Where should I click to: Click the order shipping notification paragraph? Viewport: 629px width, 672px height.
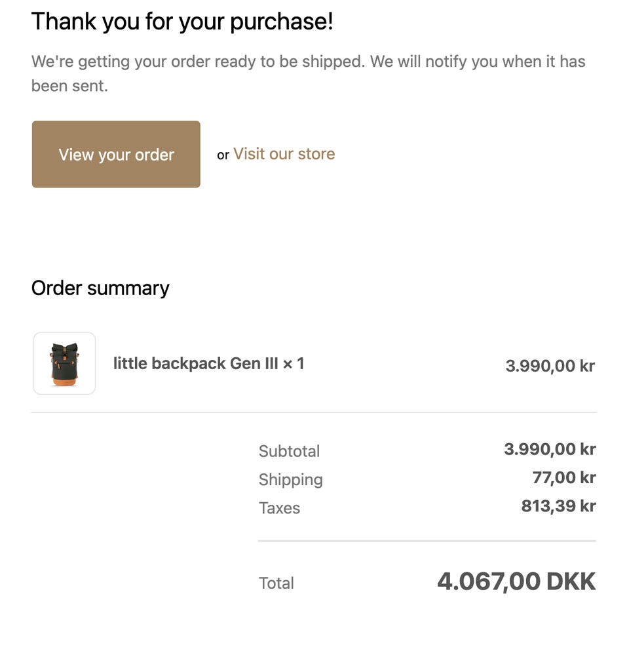tap(308, 73)
